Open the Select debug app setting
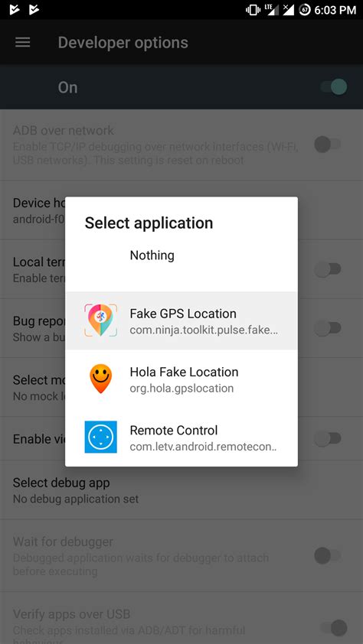 (x=181, y=490)
